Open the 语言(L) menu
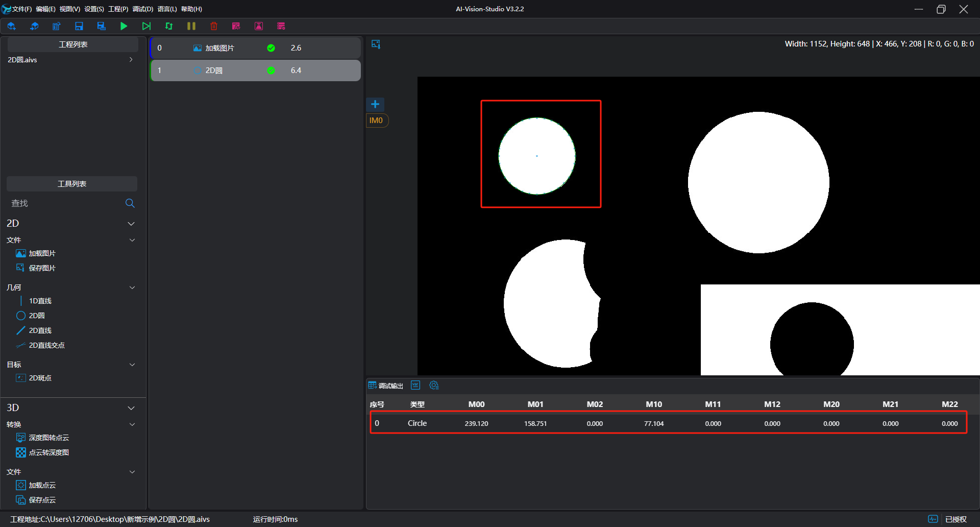The image size is (980, 527). click(x=167, y=9)
